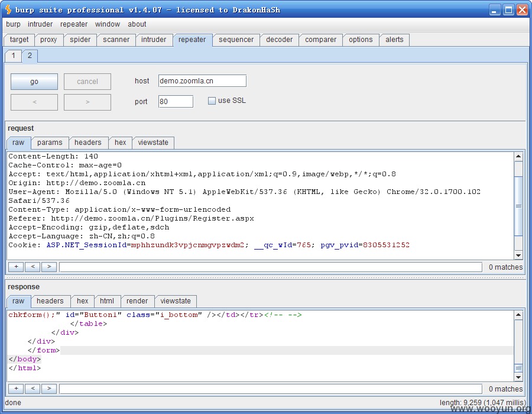Open the response render tab
The image size is (532, 414).
tap(137, 301)
